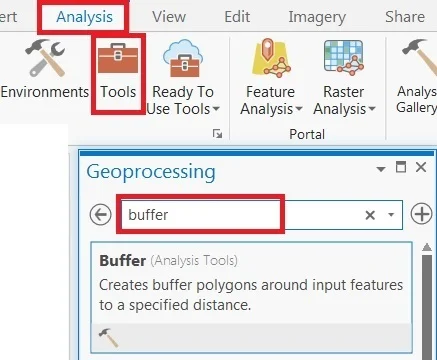
Task: Open the Environments hammer and wrench icon
Action: (x=45, y=57)
